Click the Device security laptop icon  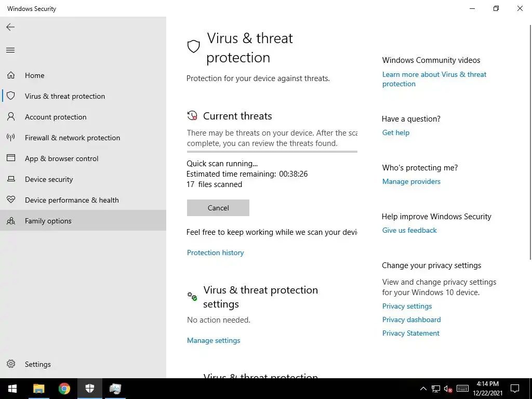11,179
